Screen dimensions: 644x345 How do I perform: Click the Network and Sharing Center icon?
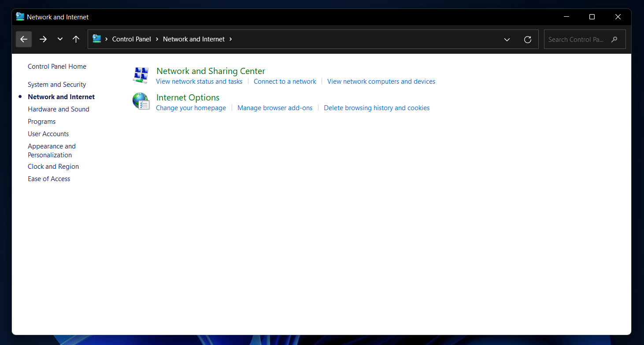coord(141,75)
